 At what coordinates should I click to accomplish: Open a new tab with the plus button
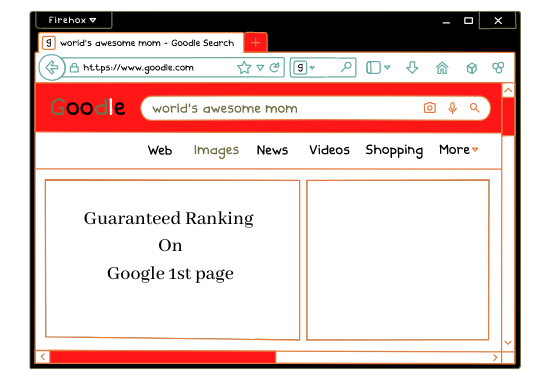[x=256, y=42]
